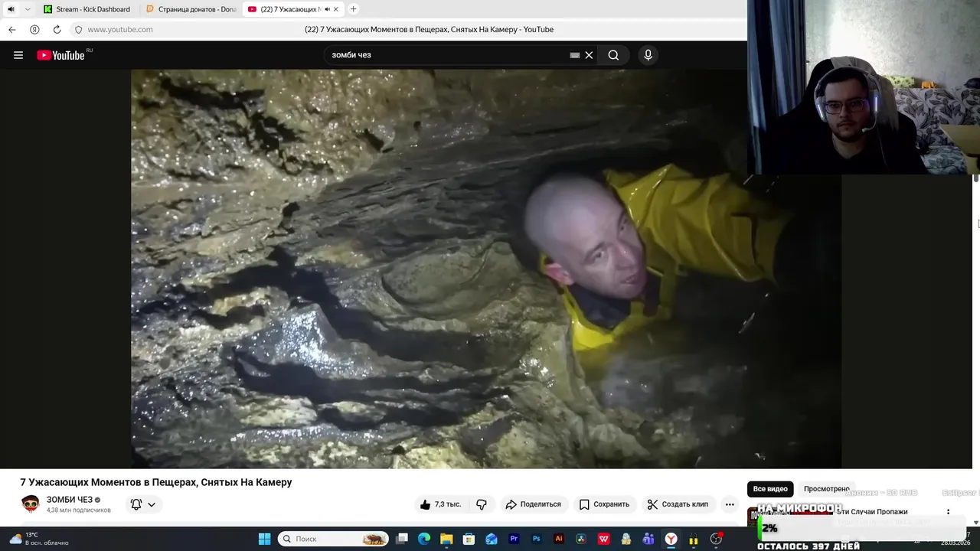Open Microsoft Store from taskbar
The width and height of the screenshot is (980, 551).
point(469,539)
